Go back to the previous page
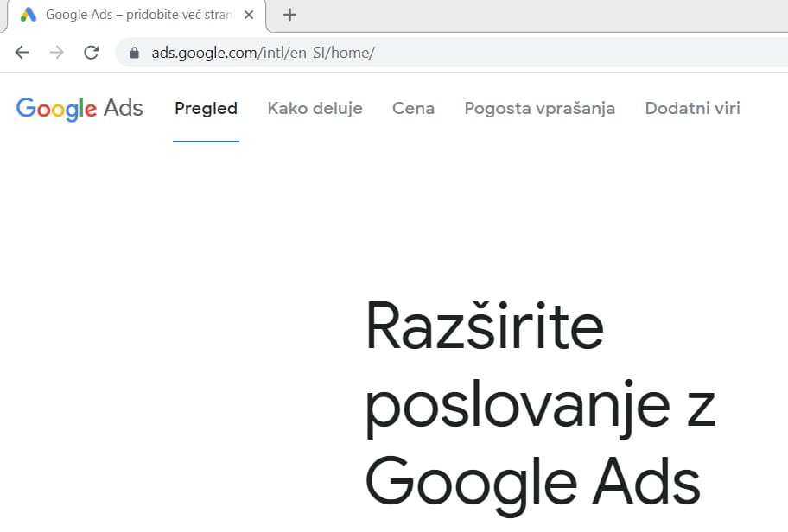Image resolution: width=788 pixels, height=532 pixels. [22, 53]
